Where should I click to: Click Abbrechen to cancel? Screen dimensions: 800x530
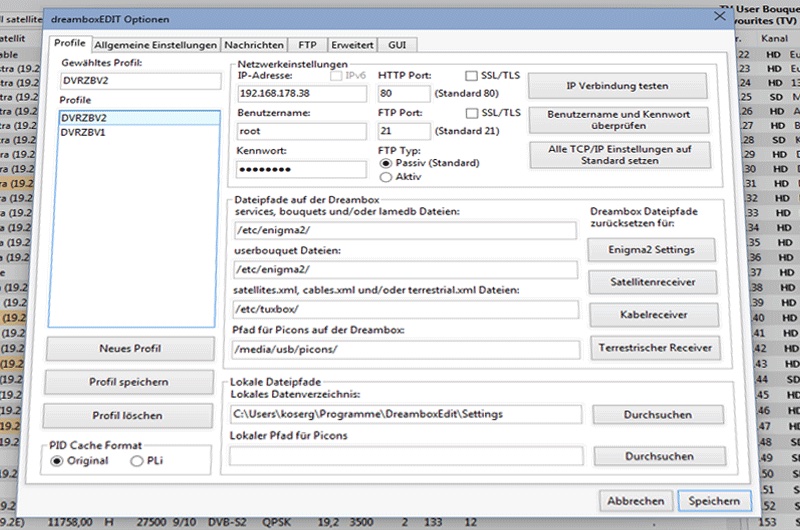pos(636,501)
